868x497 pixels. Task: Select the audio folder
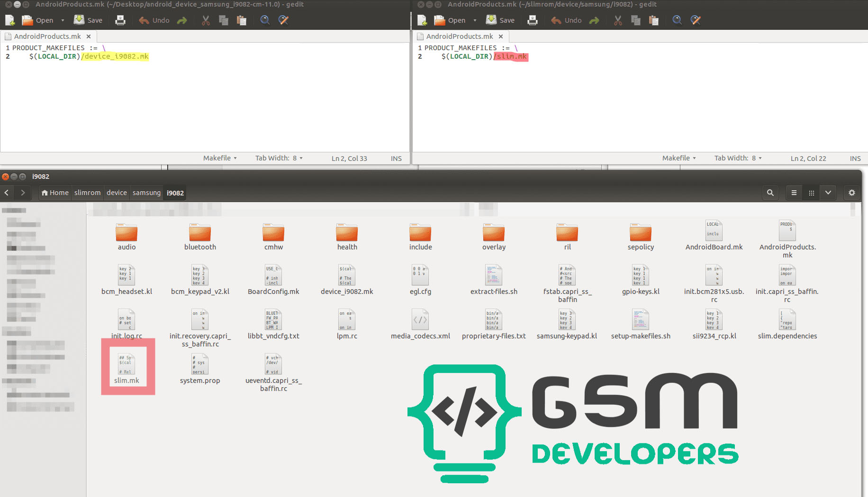point(127,237)
